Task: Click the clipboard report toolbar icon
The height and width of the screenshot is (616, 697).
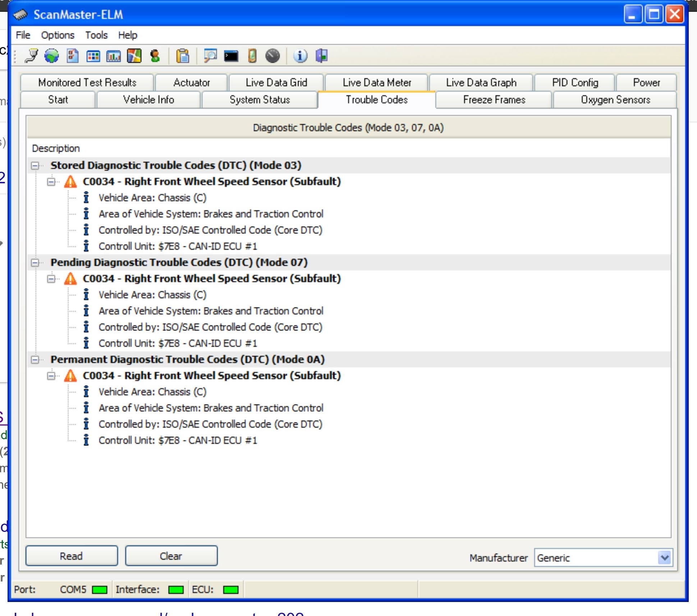Action: click(x=183, y=56)
